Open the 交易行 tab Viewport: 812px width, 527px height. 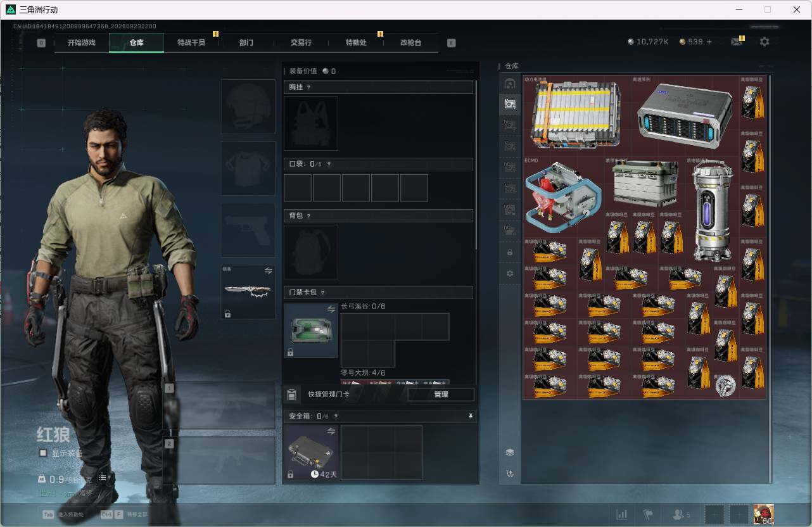click(x=301, y=42)
